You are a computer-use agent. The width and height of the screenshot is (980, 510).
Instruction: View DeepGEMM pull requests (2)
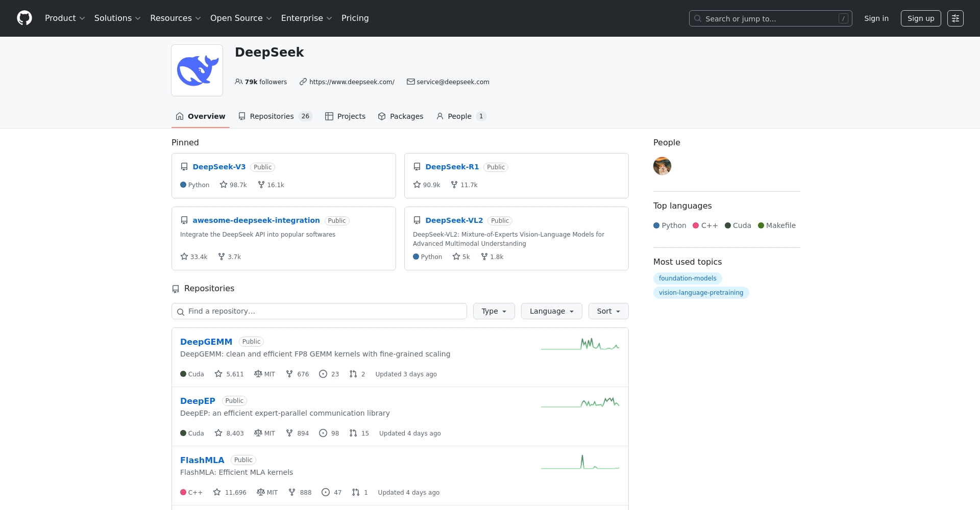pyautogui.click(x=357, y=374)
